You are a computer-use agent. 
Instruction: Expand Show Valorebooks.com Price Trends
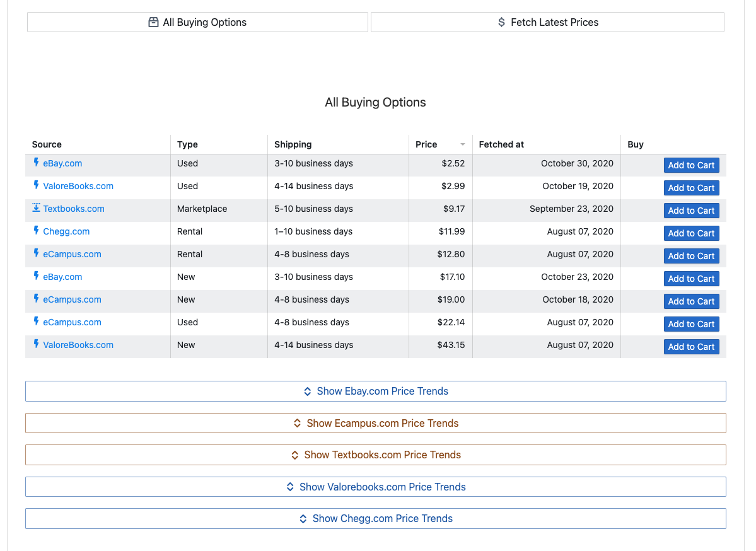pyautogui.click(x=376, y=487)
